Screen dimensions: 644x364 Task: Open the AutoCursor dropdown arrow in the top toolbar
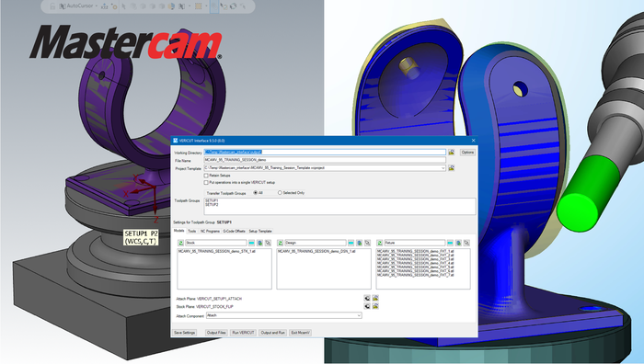tap(97, 6)
